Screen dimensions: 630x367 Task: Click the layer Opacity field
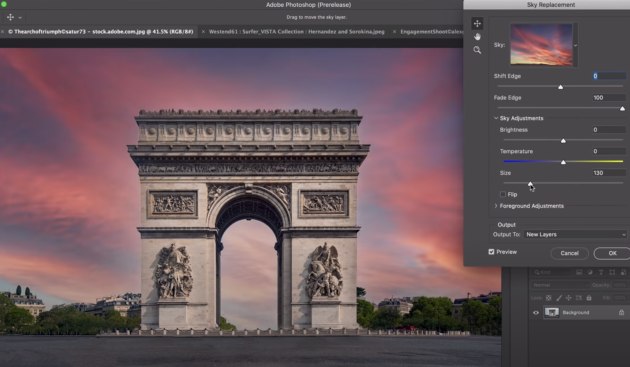[x=619, y=285]
